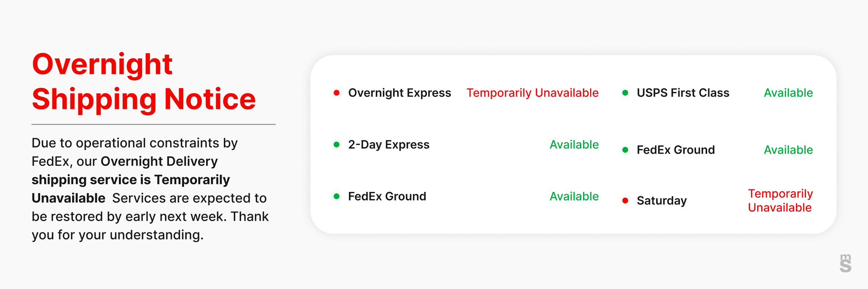Viewport: 868px width, 289px height.
Task: Click the bold Overnight Delivery text in notice
Action: [x=159, y=161]
